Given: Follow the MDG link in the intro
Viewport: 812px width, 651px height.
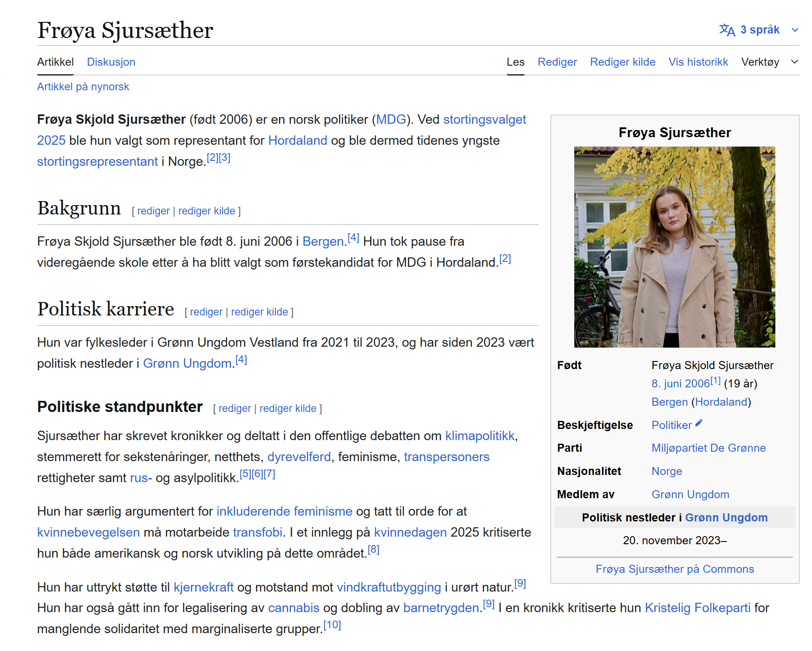Looking at the screenshot, I should tap(391, 119).
